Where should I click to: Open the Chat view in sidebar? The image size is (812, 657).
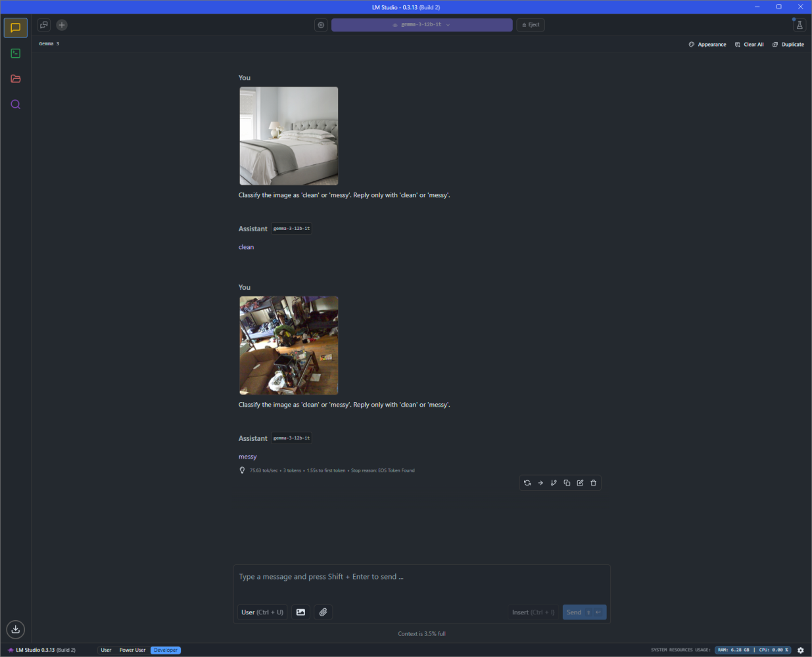pos(16,28)
